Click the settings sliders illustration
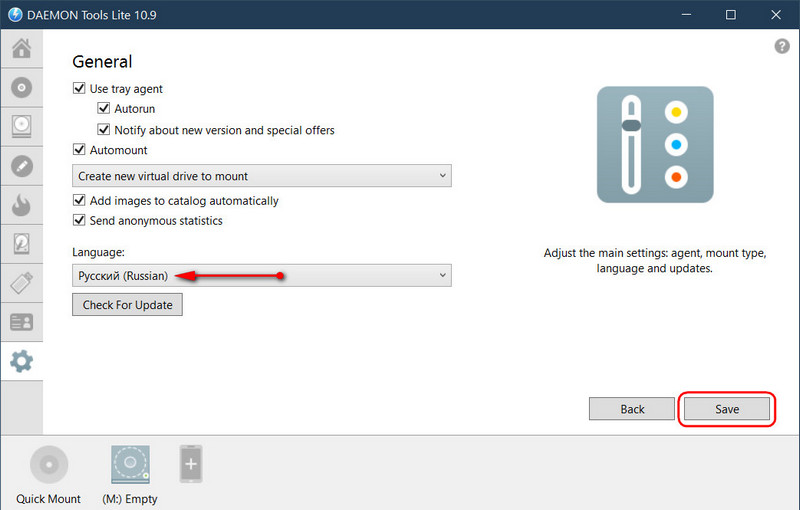The image size is (800, 510). coord(655,144)
